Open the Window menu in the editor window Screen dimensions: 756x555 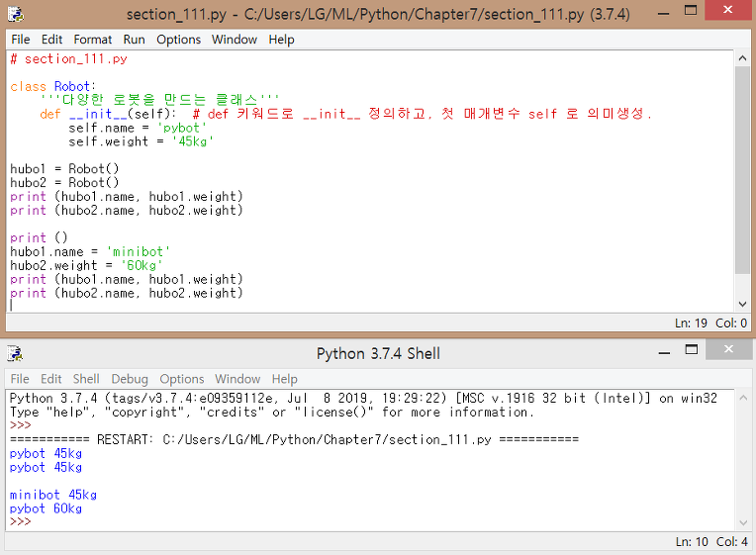pos(235,40)
